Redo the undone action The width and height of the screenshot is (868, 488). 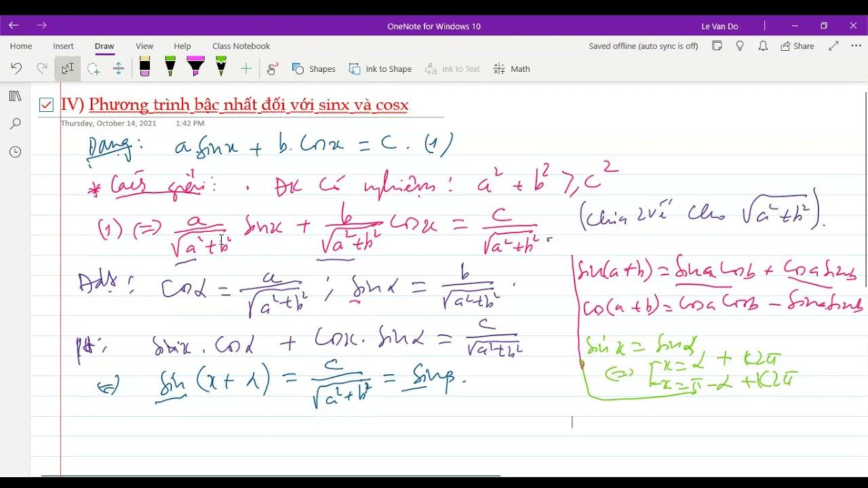(x=42, y=68)
